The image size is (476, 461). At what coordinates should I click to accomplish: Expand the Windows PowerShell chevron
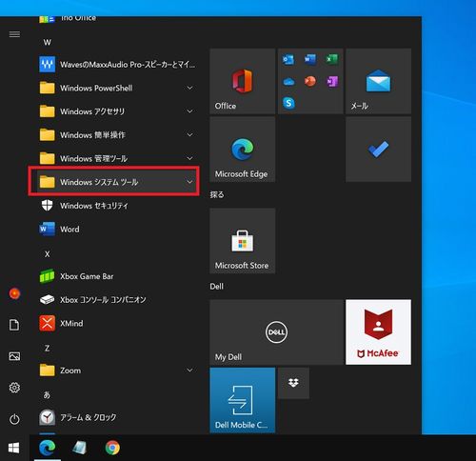click(x=189, y=88)
